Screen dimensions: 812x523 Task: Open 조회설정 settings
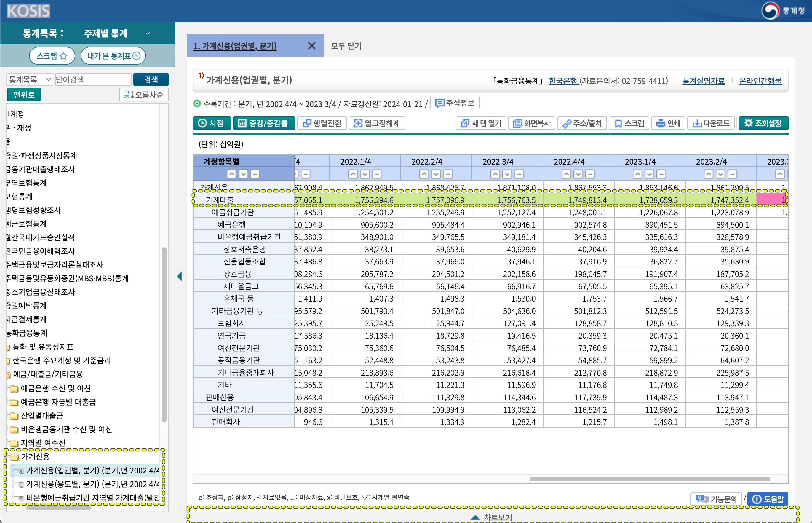[x=763, y=123]
